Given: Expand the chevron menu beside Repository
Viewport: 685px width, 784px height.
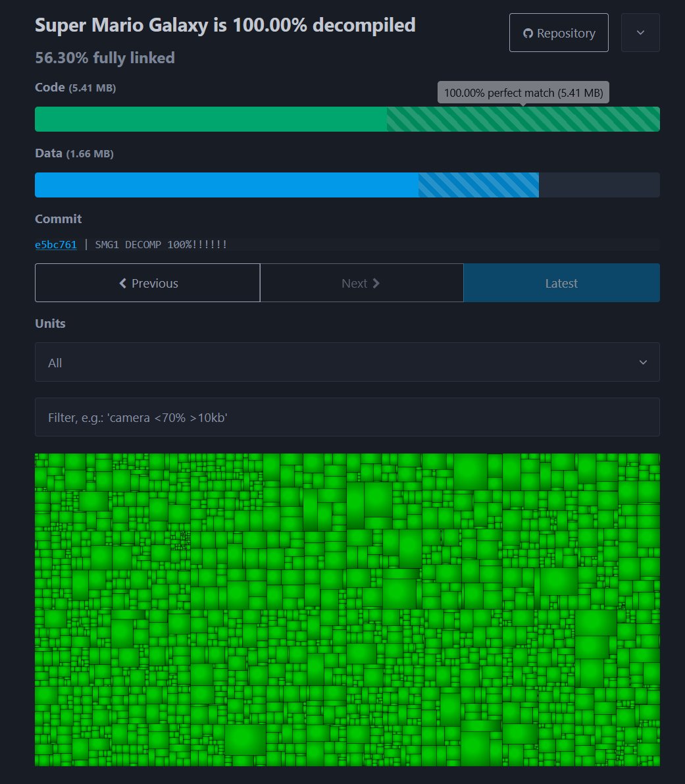Looking at the screenshot, I should (x=640, y=32).
